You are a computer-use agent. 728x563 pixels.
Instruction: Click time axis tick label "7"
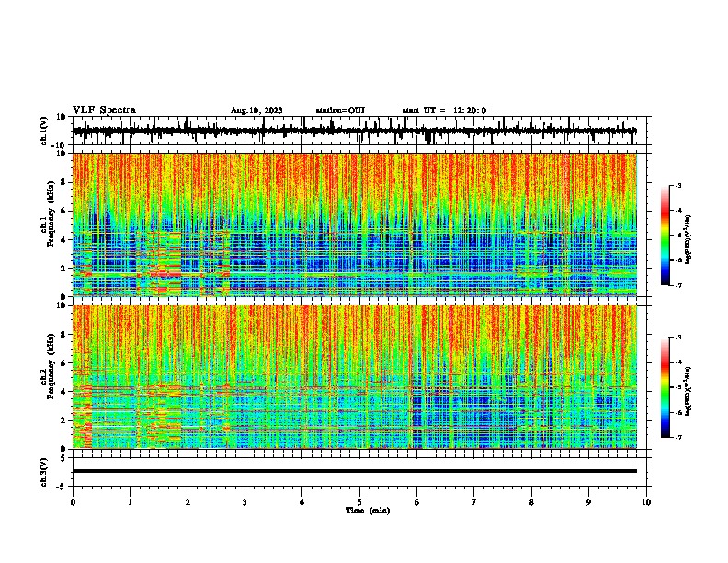pos(474,502)
